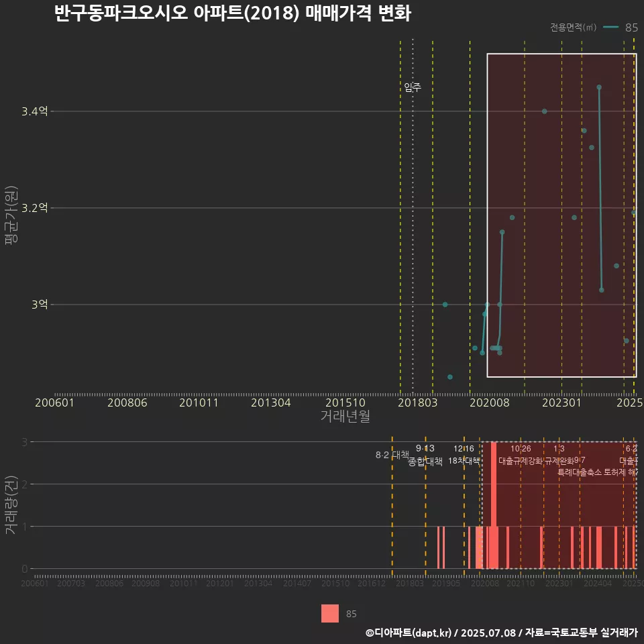This screenshot has width=644, height=644.
Task: Click the highest price data point above 3.4억
Action: [599, 87]
